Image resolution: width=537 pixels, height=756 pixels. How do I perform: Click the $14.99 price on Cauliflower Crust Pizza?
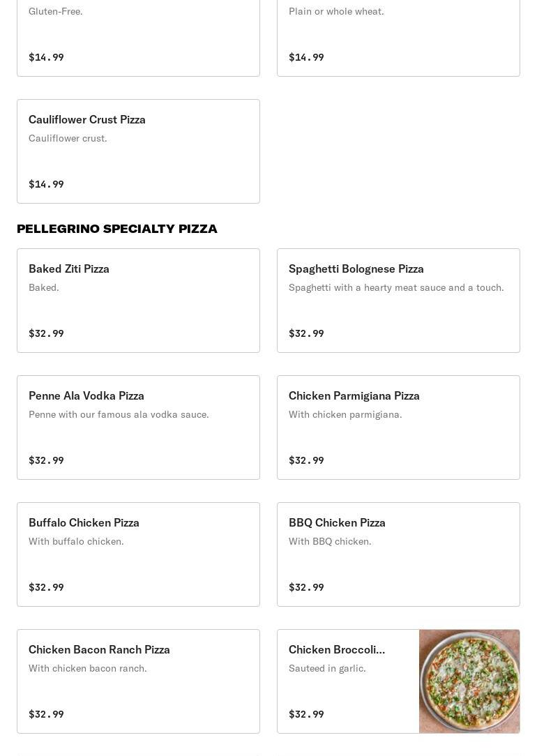coord(46,184)
